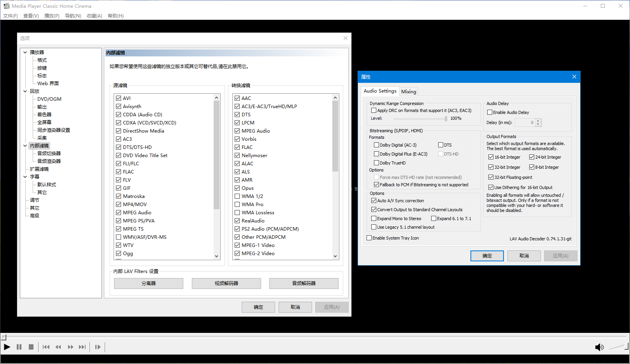The image size is (630, 364).
Task: Increase Delay value with up stepper arrow
Action: coord(538,121)
